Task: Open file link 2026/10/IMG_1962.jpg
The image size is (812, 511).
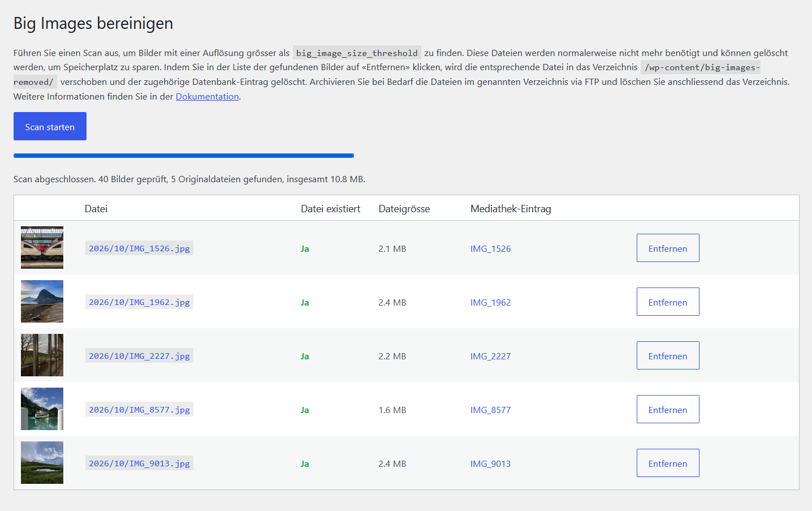Action: pos(139,302)
